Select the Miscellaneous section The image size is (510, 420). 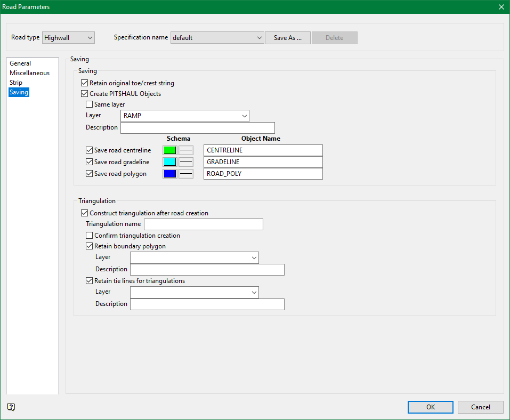click(29, 73)
